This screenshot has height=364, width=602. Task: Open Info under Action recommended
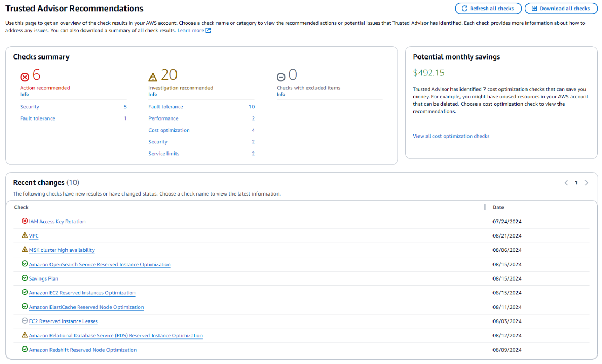(x=24, y=94)
